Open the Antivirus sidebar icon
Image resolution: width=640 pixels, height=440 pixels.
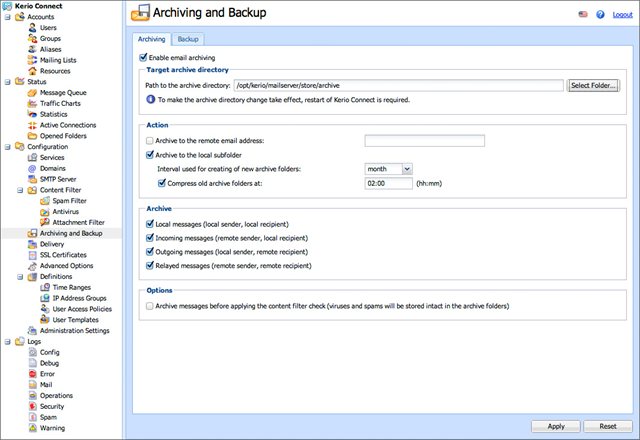(x=45, y=212)
